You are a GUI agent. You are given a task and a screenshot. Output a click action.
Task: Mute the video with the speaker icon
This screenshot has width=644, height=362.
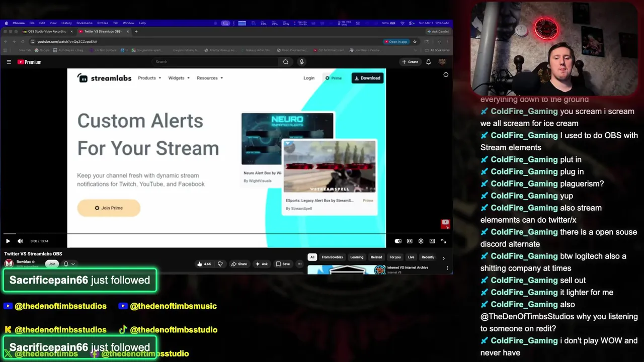coord(20,241)
